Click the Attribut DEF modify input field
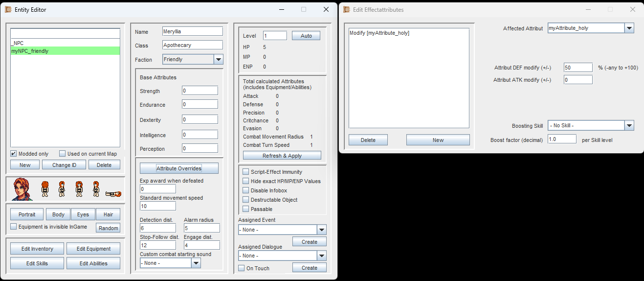The width and height of the screenshot is (644, 281). click(x=577, y=68)
